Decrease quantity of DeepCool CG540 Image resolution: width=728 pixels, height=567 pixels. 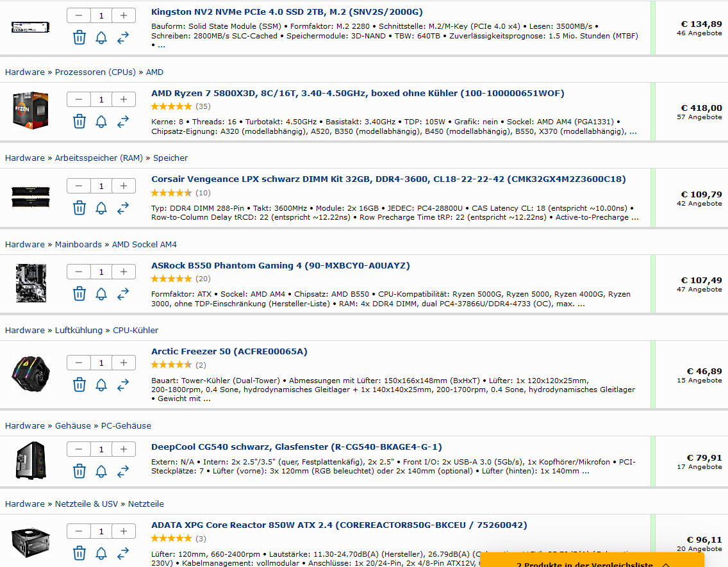[78, 449]
